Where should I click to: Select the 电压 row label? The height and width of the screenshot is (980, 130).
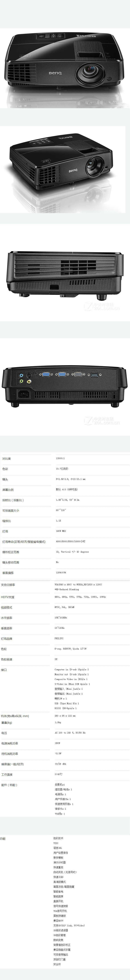click(x=4, y=733)
